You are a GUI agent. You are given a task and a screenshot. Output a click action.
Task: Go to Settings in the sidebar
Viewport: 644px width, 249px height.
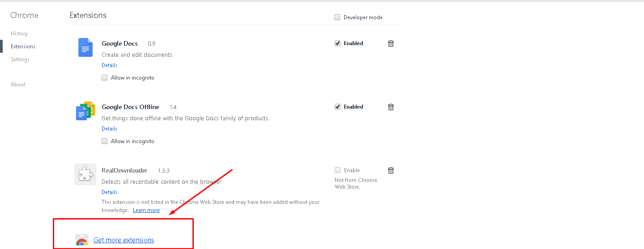20,59
